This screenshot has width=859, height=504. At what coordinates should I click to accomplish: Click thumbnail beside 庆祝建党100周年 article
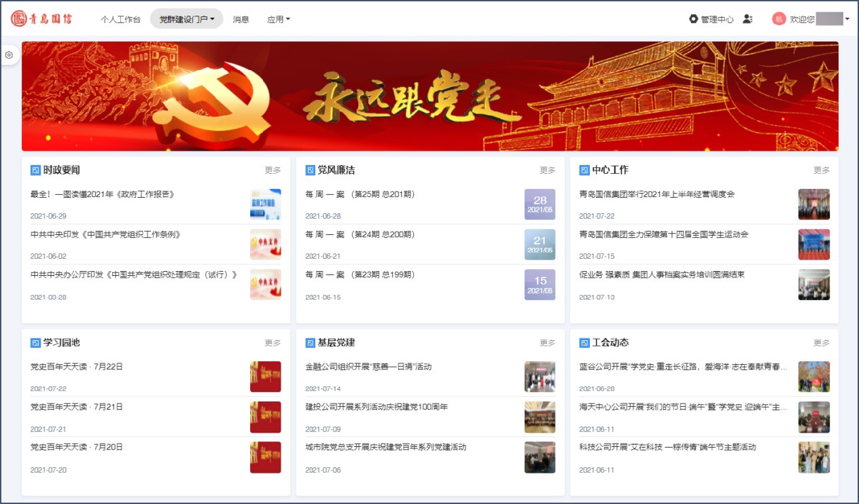tap(540, 417)
